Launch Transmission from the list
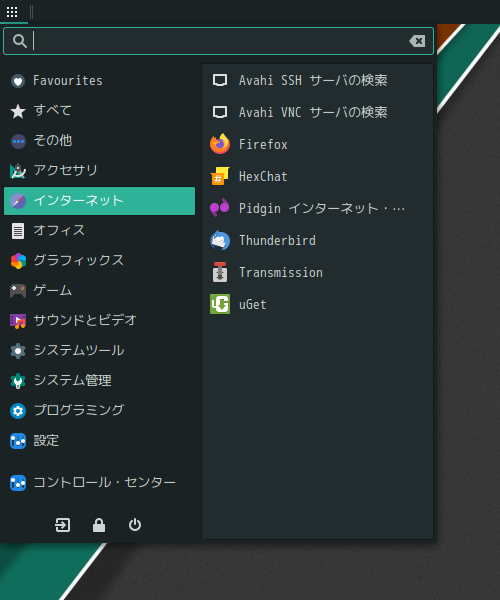This screenshot has width=500, height=600. click(318, 273)
